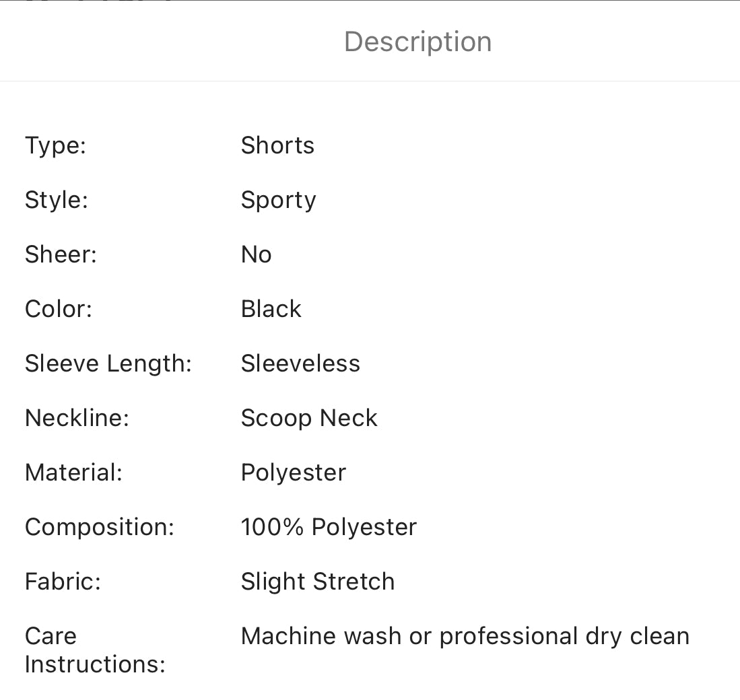Click the 'Material:' label
This screenshot has height=700, width=740.
tap(73, 473)
